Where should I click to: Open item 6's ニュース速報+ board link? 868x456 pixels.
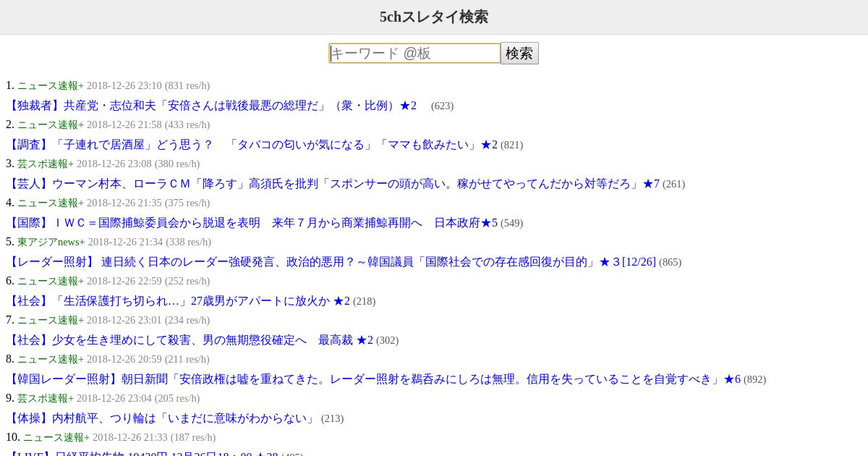51,281
